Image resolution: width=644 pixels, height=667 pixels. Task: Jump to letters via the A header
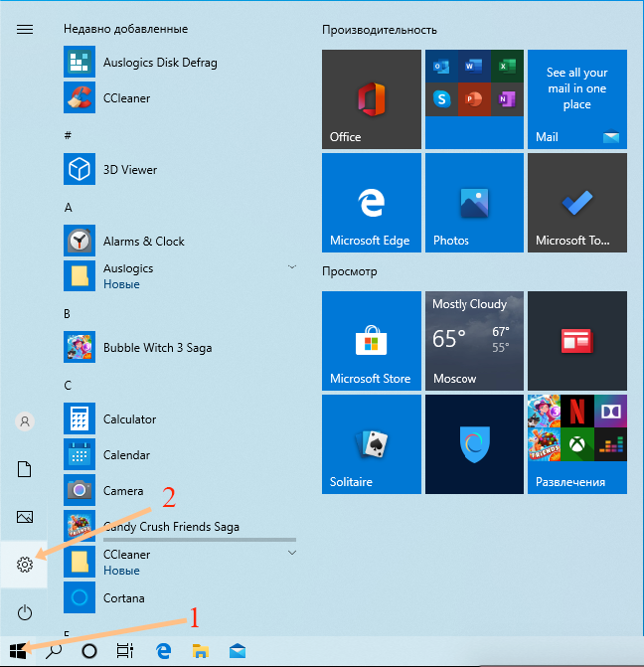tap(68, 208)
